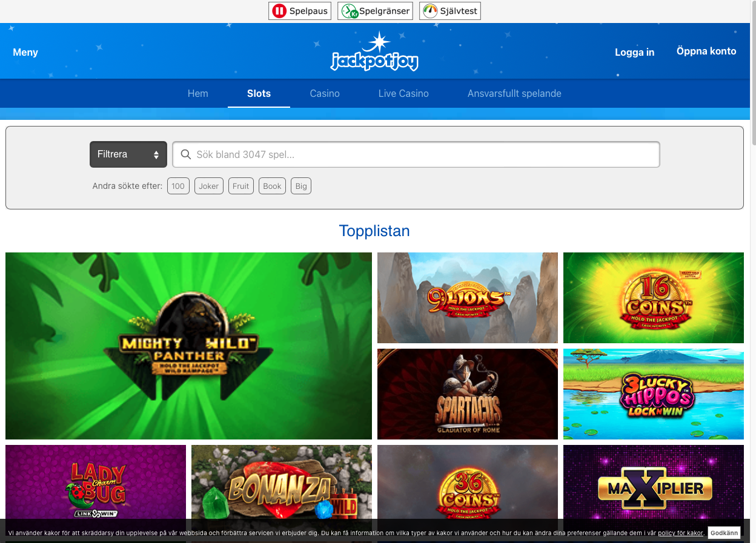
Task: Click the green Spelgränser clock icon
Action: 348,10
